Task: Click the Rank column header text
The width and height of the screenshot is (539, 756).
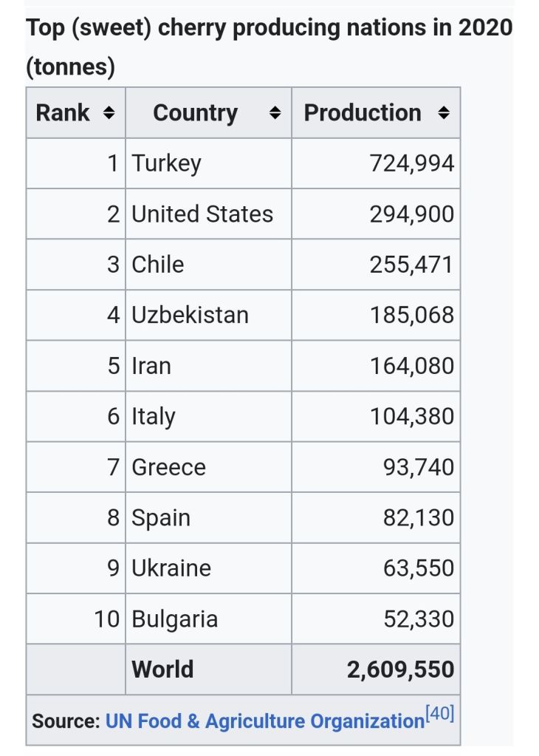Action: click(63, 113)
